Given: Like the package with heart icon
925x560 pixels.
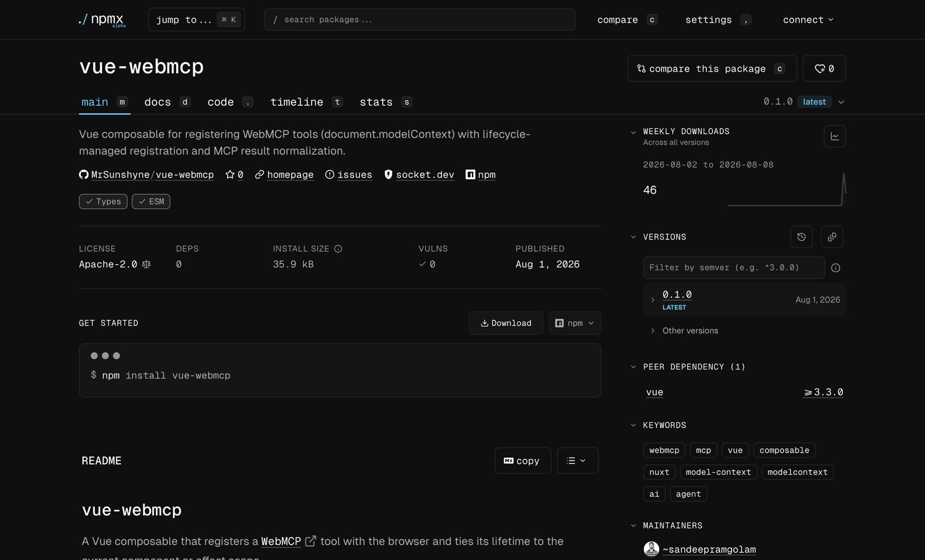Looking at the screenshot, I should pyautogui.click(x=824, y=69).
